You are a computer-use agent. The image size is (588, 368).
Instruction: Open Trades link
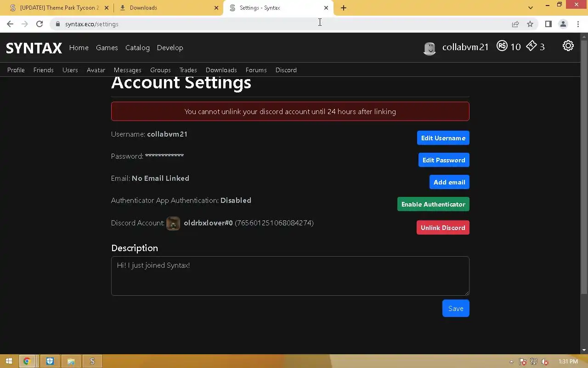[x=188, y=70]
